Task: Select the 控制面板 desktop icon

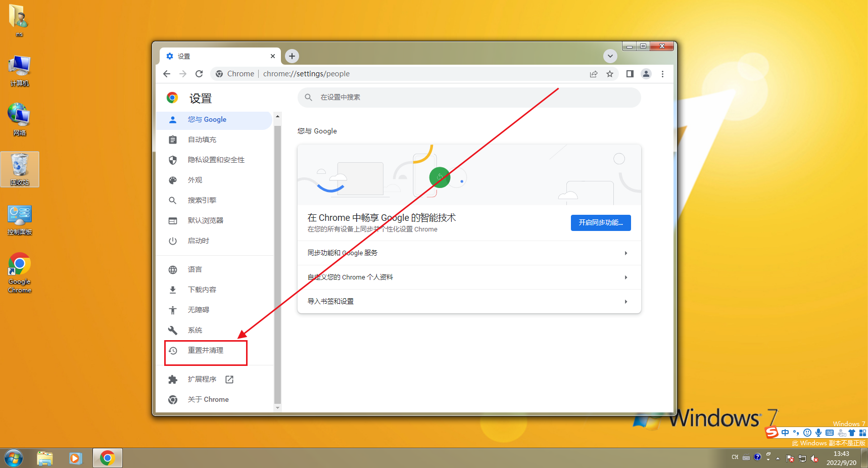Action: [20, 219]
